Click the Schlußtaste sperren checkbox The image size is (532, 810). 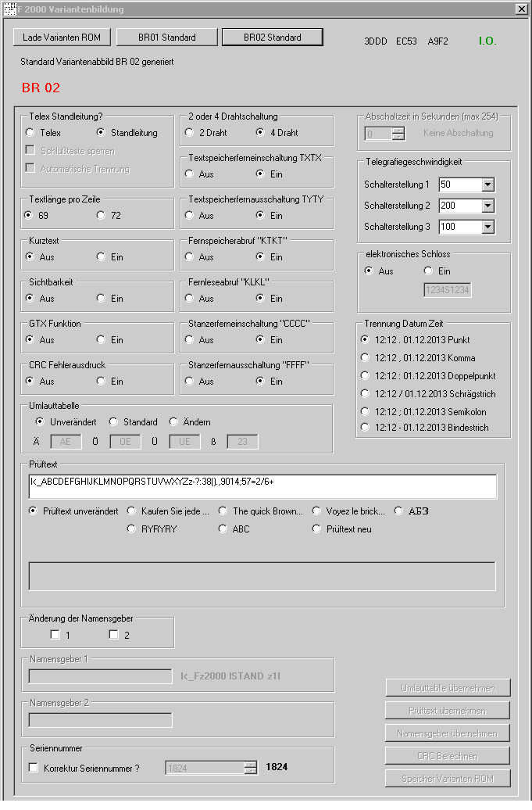pyautogui.click(x=30, y=150)
